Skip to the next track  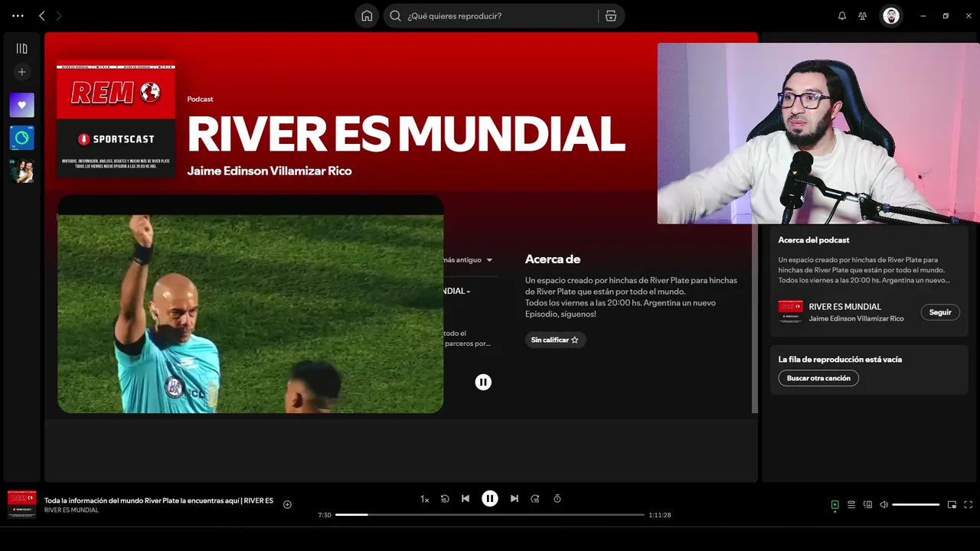(x=514, y=499)
